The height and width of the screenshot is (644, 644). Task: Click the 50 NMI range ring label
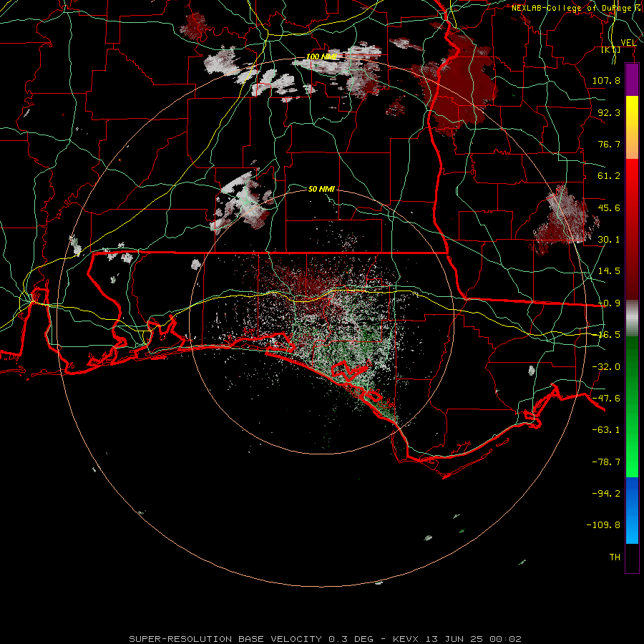click(x=321, y=189)
